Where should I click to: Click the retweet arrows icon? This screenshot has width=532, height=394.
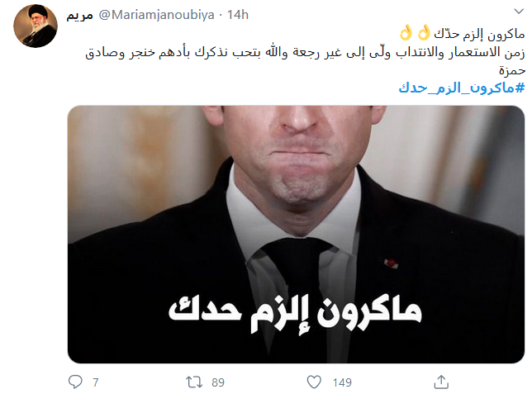point(194,382)
